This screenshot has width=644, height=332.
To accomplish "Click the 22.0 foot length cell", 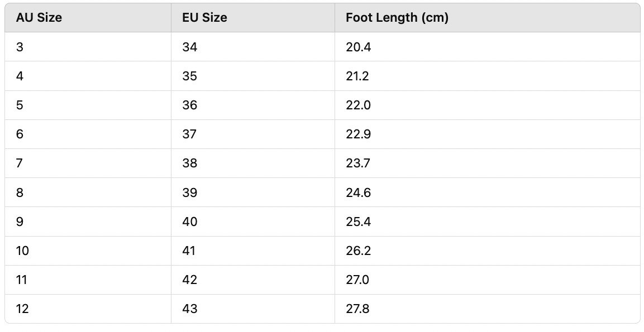I will pyautogui.click(x=358, y=105).
